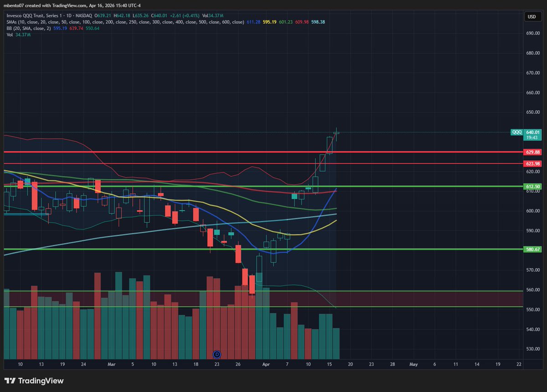
Task: Click the 590.00 price axis label
Action: tap(532, 231)
